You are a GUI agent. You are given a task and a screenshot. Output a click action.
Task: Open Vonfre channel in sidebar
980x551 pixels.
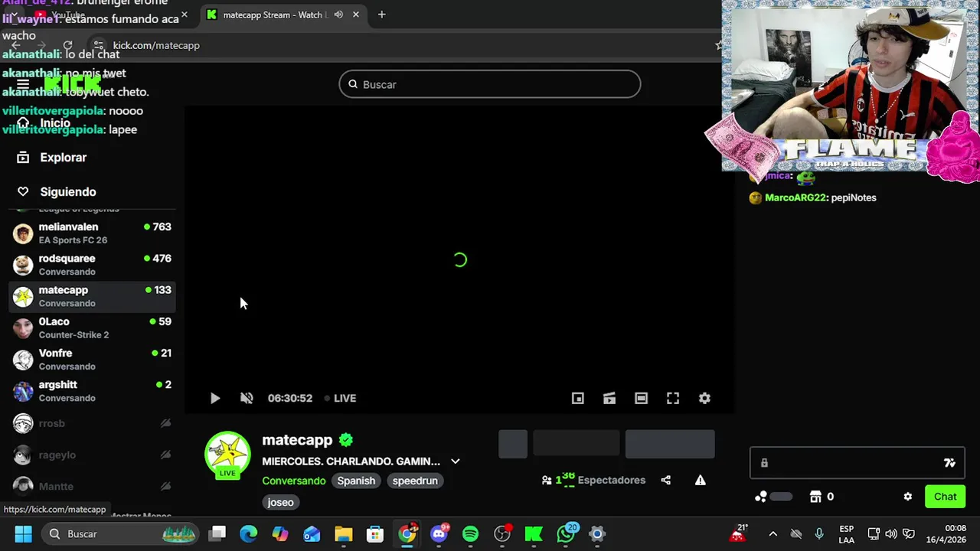92,360
